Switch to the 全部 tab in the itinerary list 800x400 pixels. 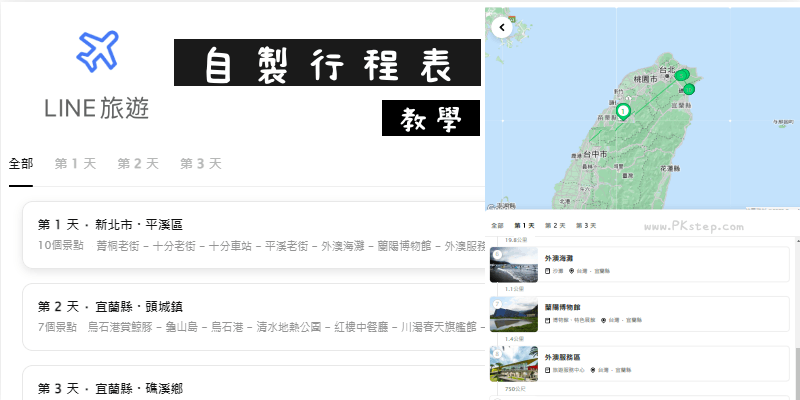pos(21,164)
